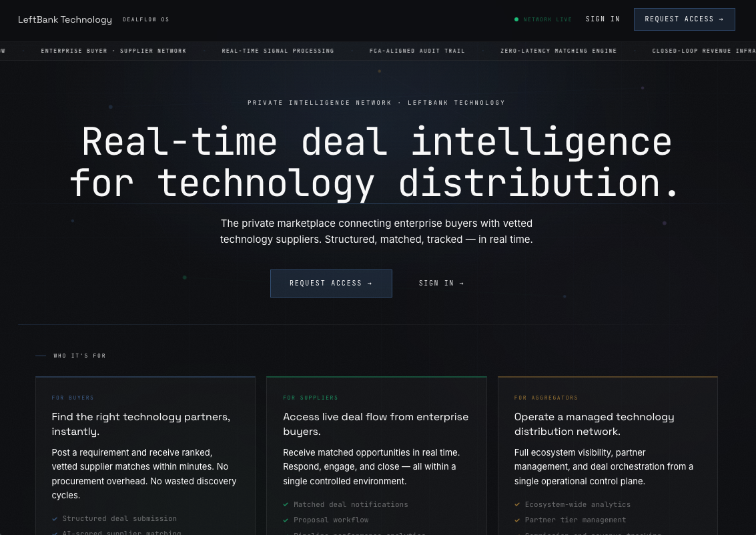Click the hero Request Access button
This screenshot has width=756, height=535.
pos(331,284)
